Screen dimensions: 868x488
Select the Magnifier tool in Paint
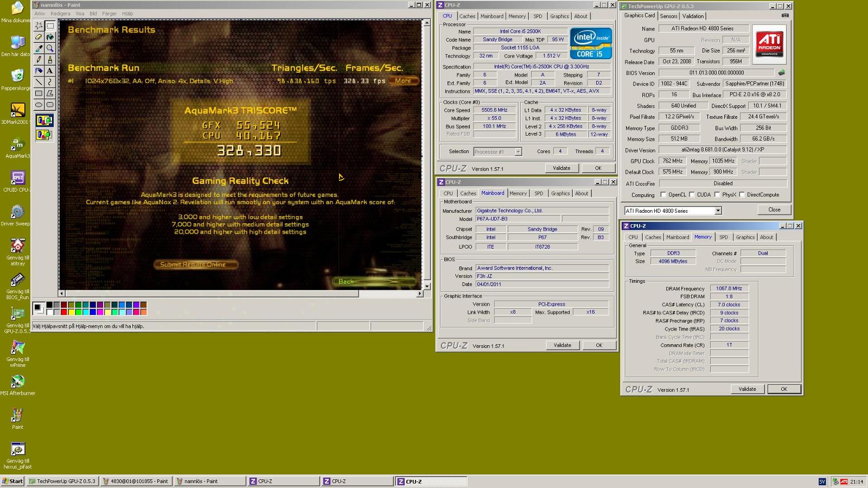[50, 48]
